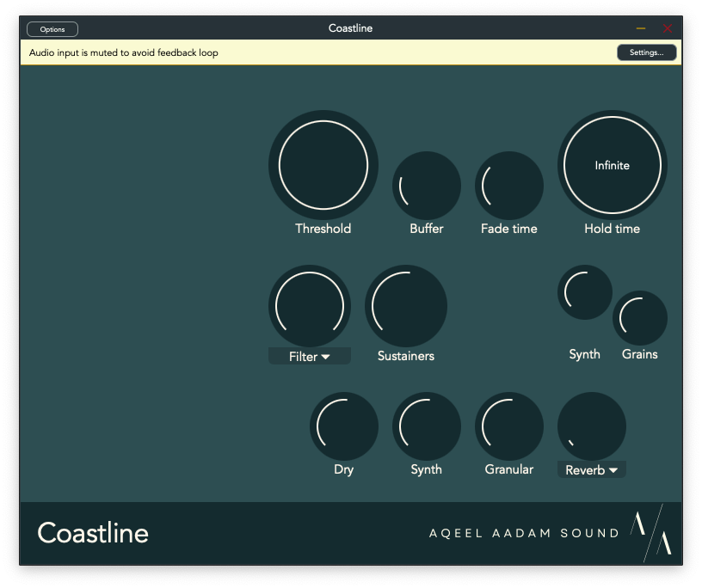This screenshot has height=588, width=702.
Task: Click the Fade time knob
Action: point(509,186)
